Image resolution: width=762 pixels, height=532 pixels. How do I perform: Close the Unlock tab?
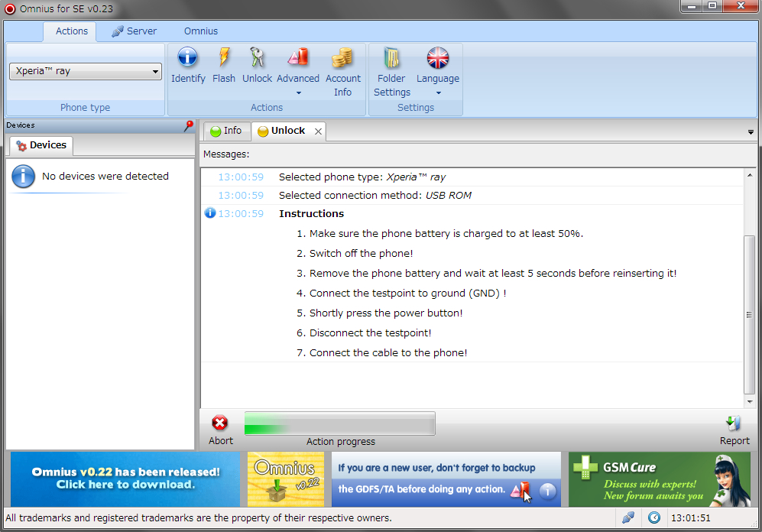[318, 131]
